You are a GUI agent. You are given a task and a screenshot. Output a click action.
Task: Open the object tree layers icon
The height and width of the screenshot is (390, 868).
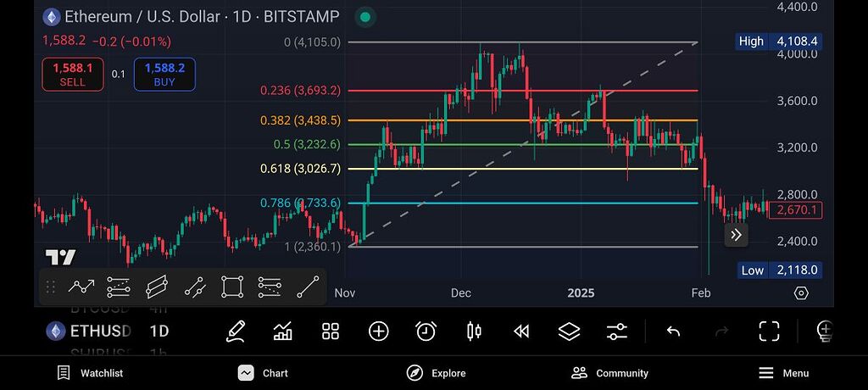coord(569,331)
